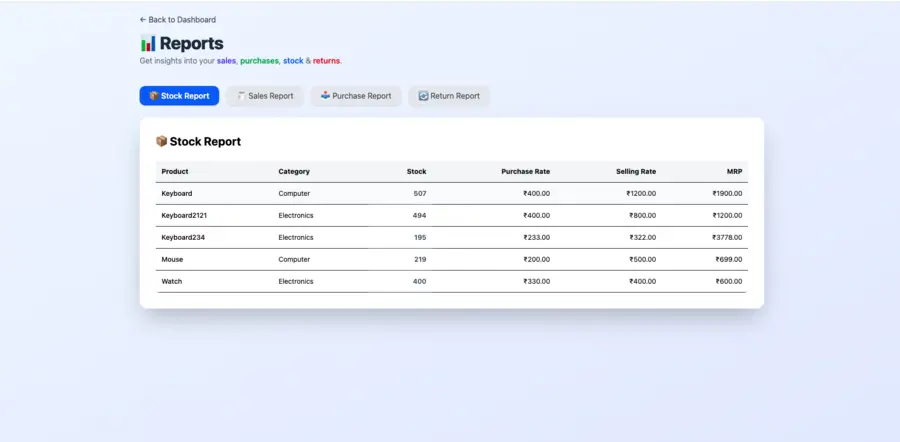
Task: Select the Keyboard2121 product name
Action: point(184,215)
